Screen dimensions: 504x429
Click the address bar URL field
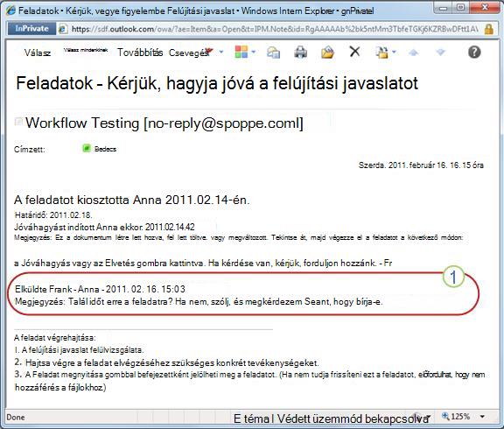point(275,29)
